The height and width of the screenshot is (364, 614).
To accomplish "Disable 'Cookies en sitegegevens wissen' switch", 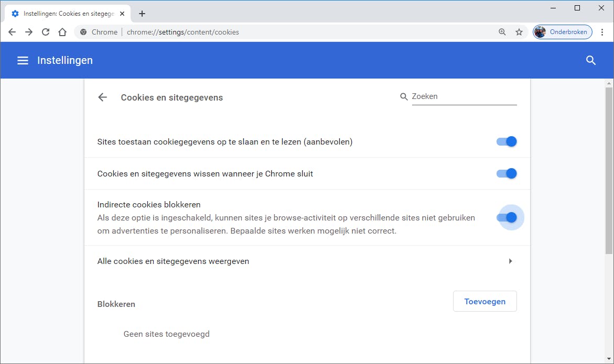I will (507, 173).
